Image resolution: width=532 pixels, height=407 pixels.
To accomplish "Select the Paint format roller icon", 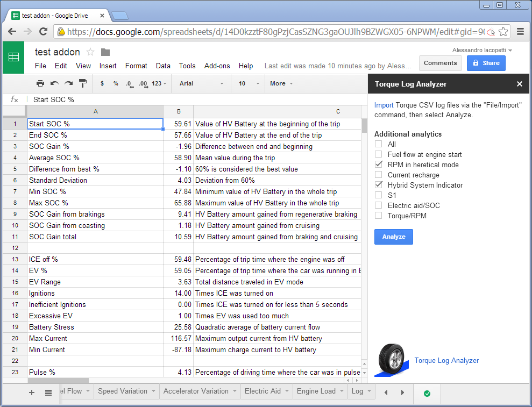I will click(x=82, y=83).
